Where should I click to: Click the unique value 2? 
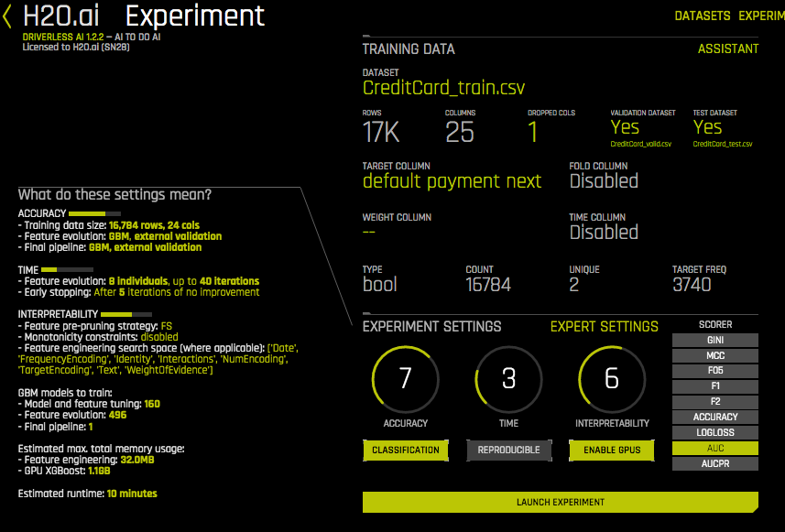click(x=573, y=285)
